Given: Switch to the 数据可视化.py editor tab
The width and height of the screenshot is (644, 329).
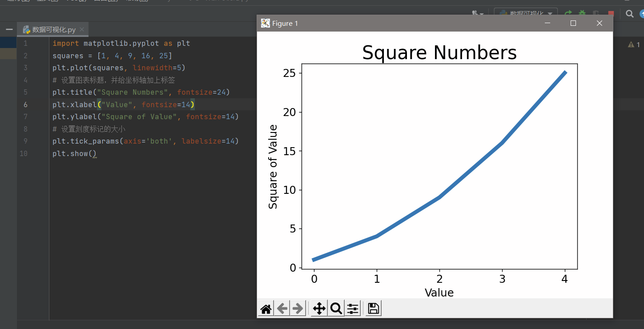Looking at the screenshot, I should (53, 30).
